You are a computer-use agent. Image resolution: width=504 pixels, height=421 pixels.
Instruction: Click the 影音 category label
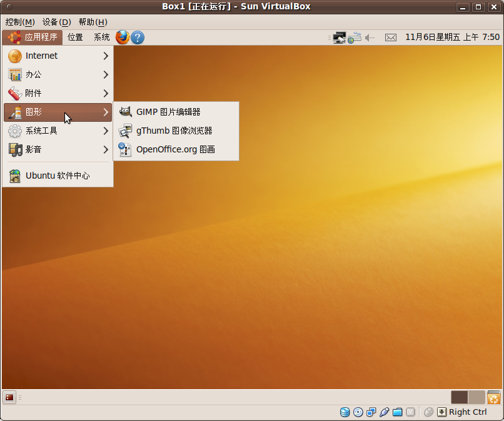coord(33,149)
